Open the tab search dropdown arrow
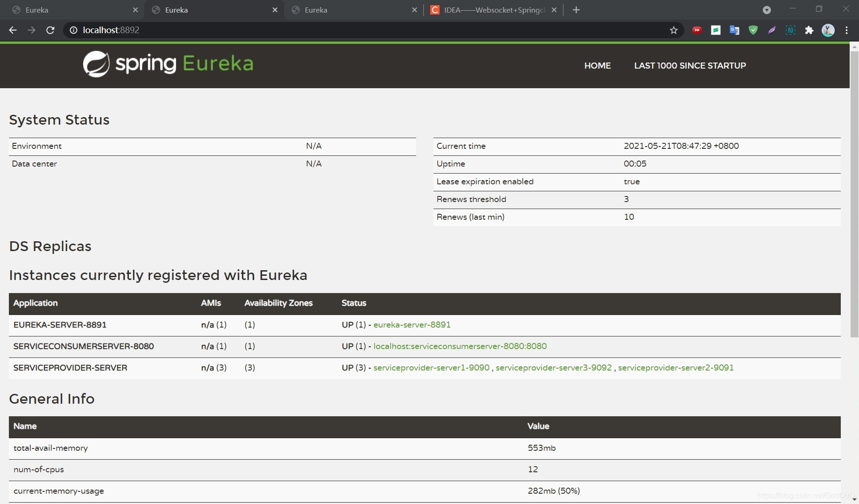Screen dimensions: 859x504 (x=767, y=10)
